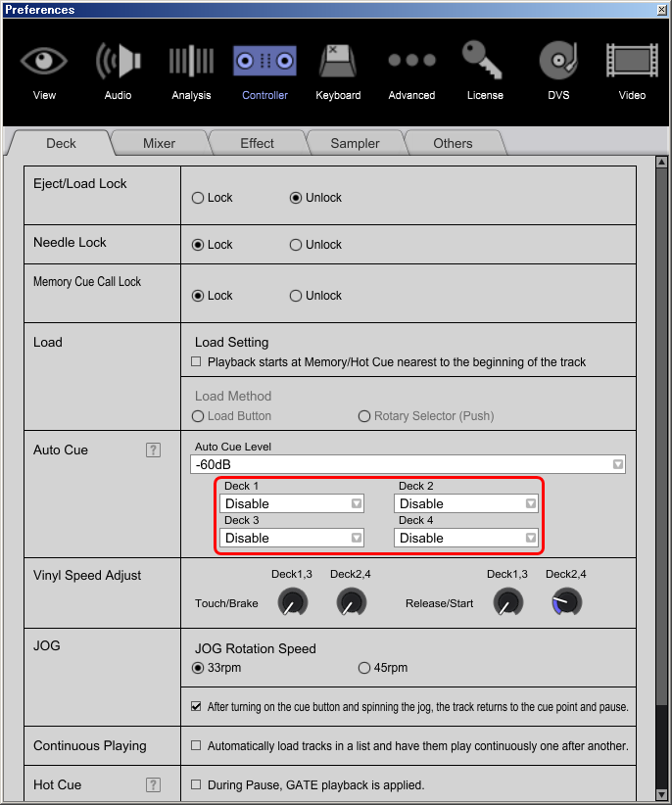
Task: Click the Hot Cue help question mark
Action: pos(153,785)
